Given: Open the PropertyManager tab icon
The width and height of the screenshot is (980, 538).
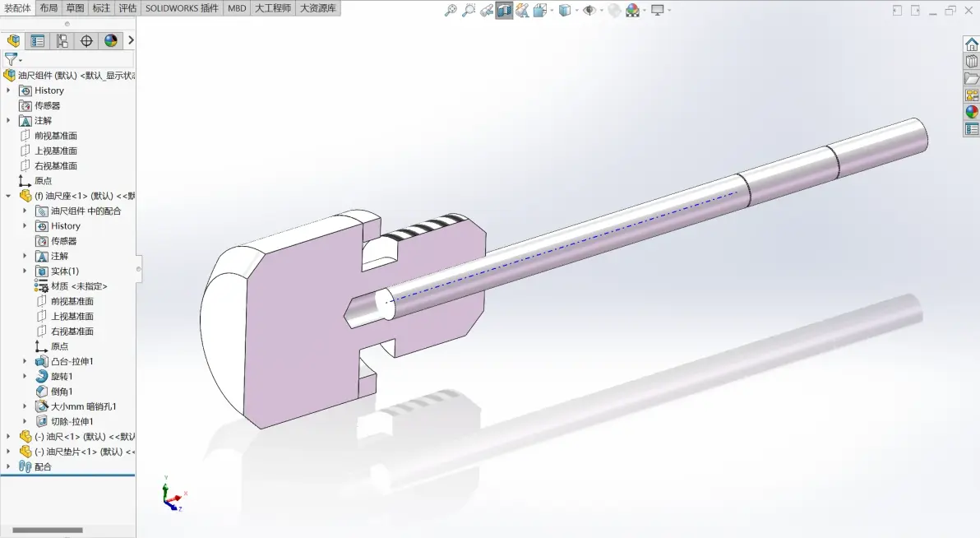Looking at the screenshot, I should tap(38, 40).
